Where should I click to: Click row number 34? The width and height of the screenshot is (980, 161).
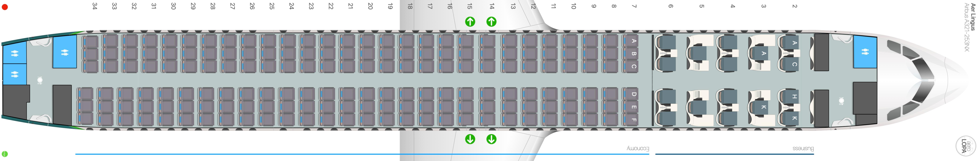point(95,6)
